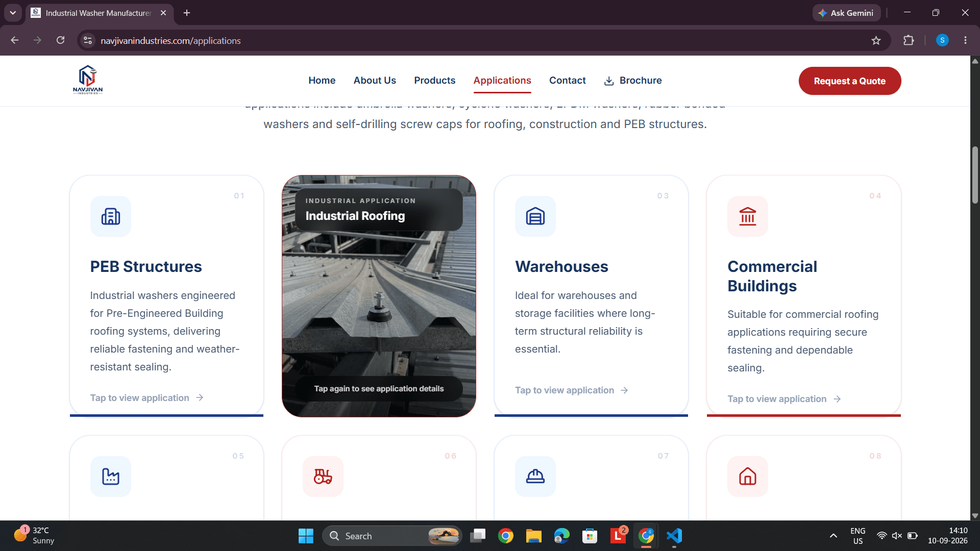Reload the page
The width and height of the screenshot is (980, 551).
tap(60, 40)
